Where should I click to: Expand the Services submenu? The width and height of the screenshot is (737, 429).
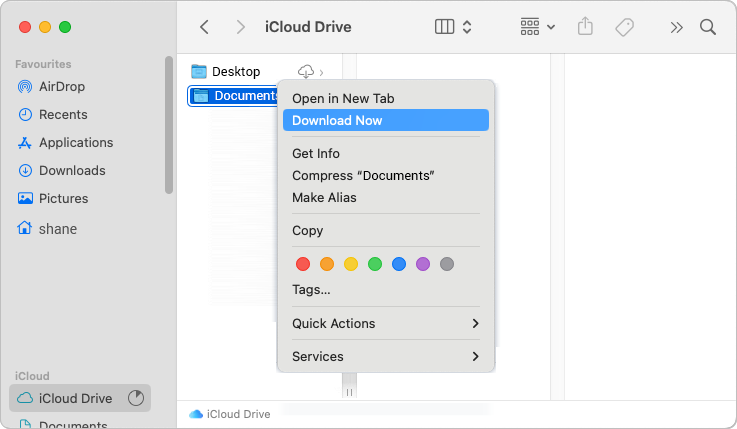pos(385,356)
